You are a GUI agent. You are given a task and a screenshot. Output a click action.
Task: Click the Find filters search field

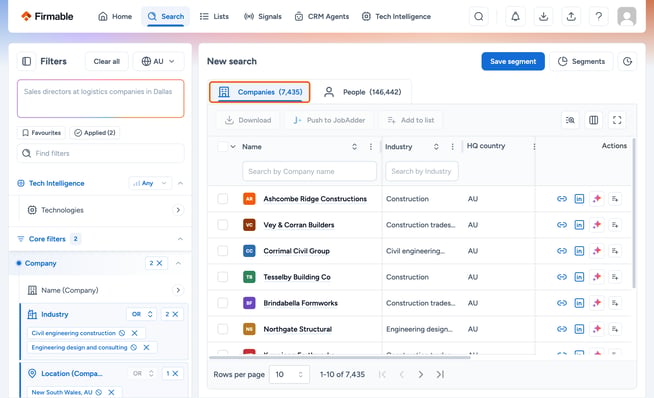pos(101,153)
